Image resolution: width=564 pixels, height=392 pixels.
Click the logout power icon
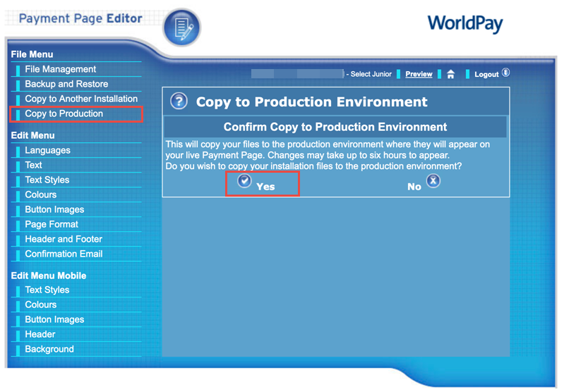505,73
